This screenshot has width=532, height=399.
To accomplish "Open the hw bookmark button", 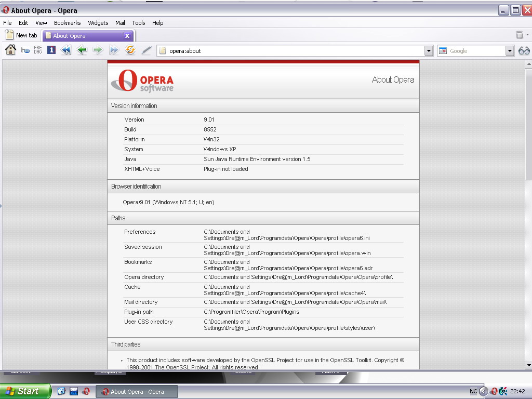I will [25, 50].
